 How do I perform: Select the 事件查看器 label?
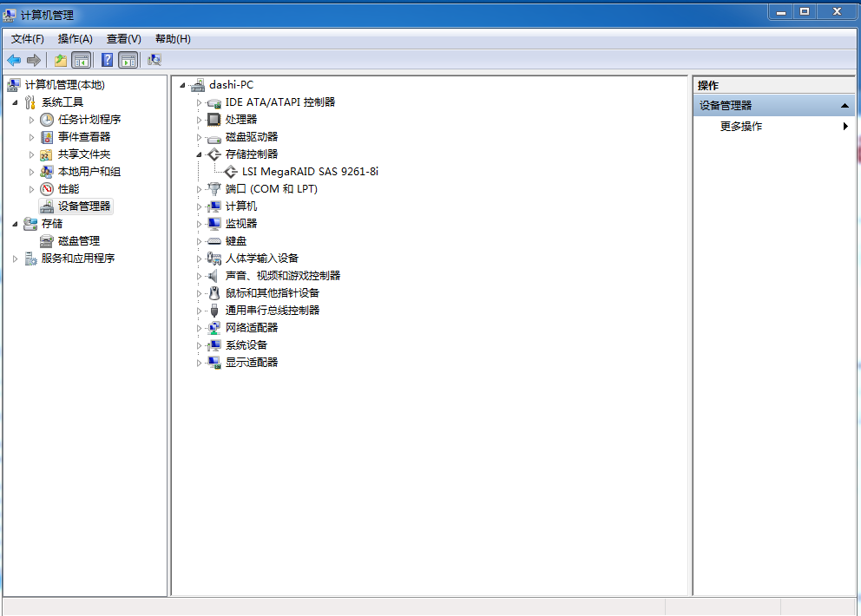click(x=84, y=137)
